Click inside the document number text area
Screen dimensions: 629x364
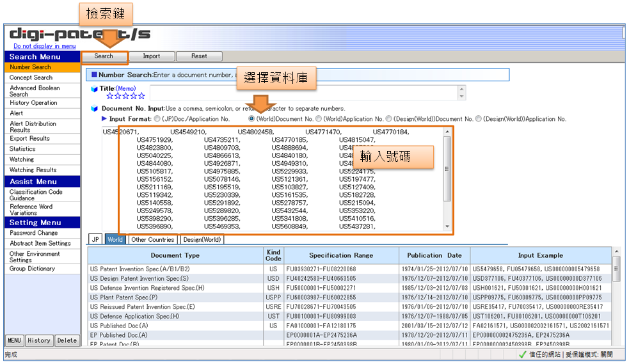pos(273,178)
